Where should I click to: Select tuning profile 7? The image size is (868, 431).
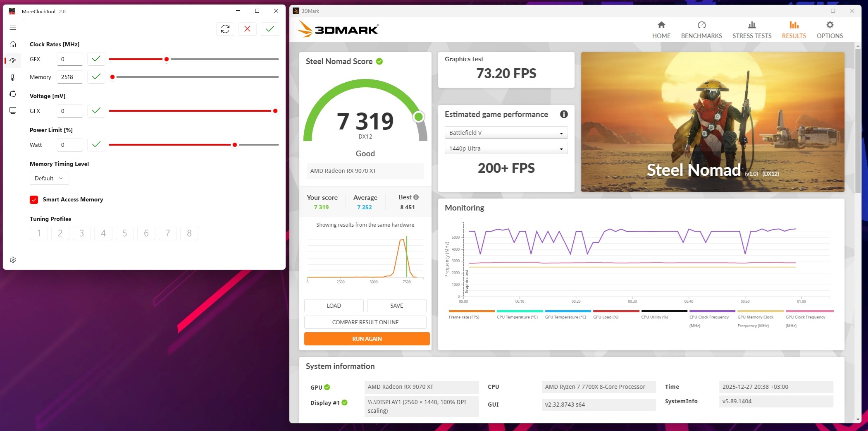(168, 233)
